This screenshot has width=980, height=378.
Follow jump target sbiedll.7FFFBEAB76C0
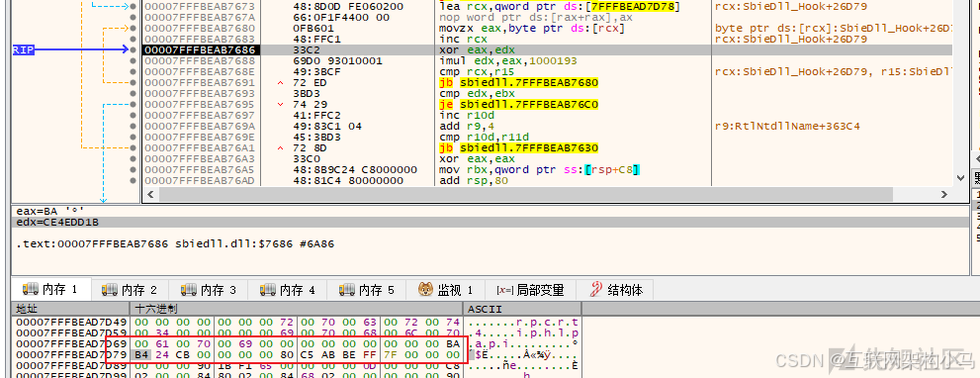point(529,105)
